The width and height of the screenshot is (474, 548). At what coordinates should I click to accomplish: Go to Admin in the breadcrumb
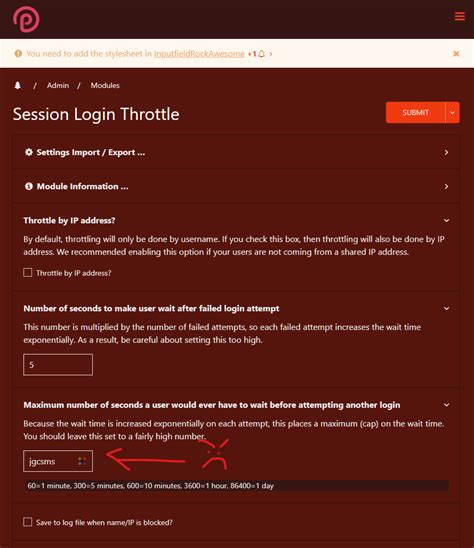click(58, 85)
